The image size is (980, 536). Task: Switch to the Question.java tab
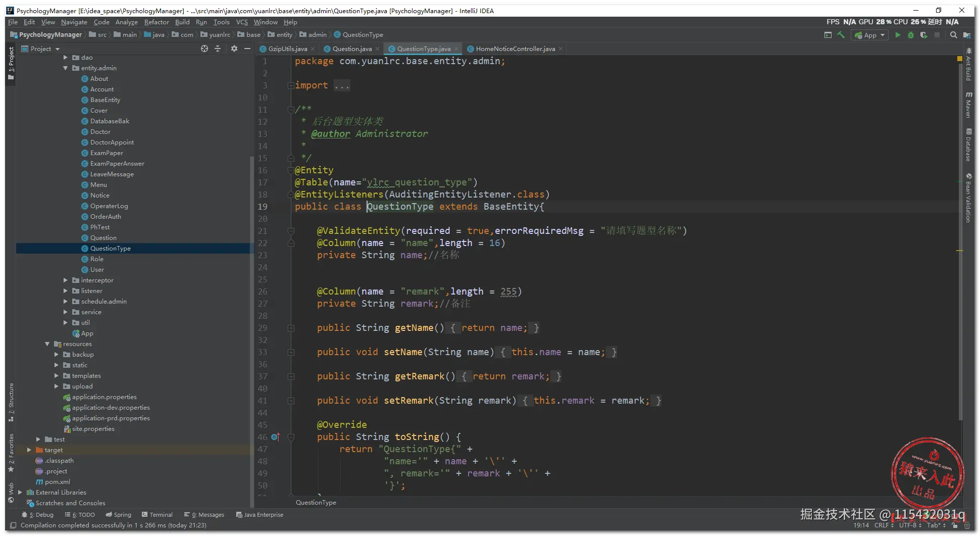point(351,49)
